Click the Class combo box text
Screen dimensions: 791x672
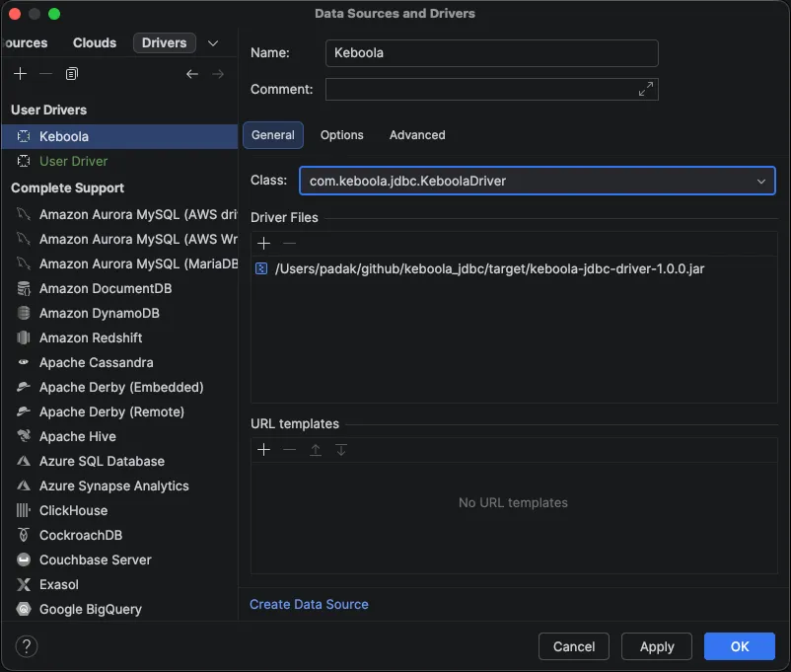coord(407,182)
